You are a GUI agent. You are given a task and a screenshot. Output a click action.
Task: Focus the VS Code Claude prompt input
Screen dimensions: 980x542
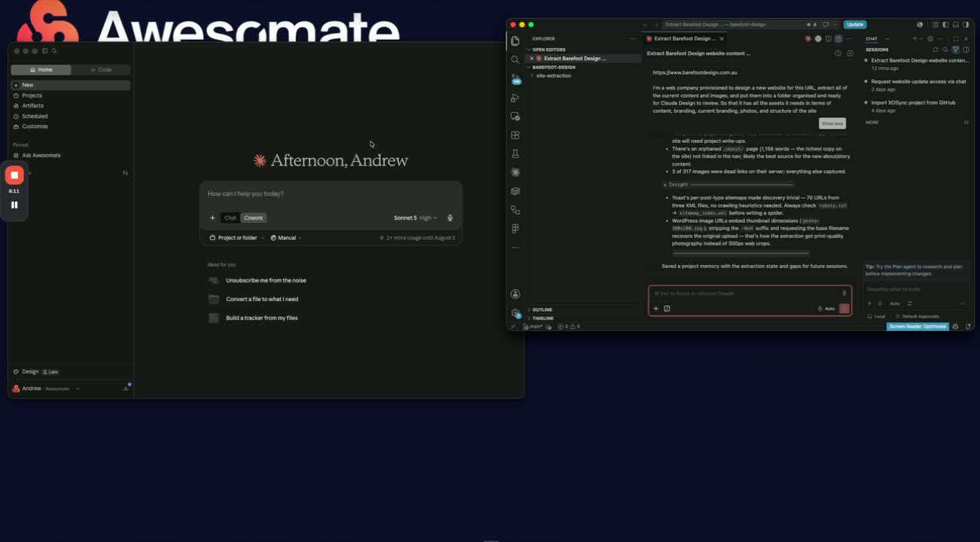click(747, 294)
